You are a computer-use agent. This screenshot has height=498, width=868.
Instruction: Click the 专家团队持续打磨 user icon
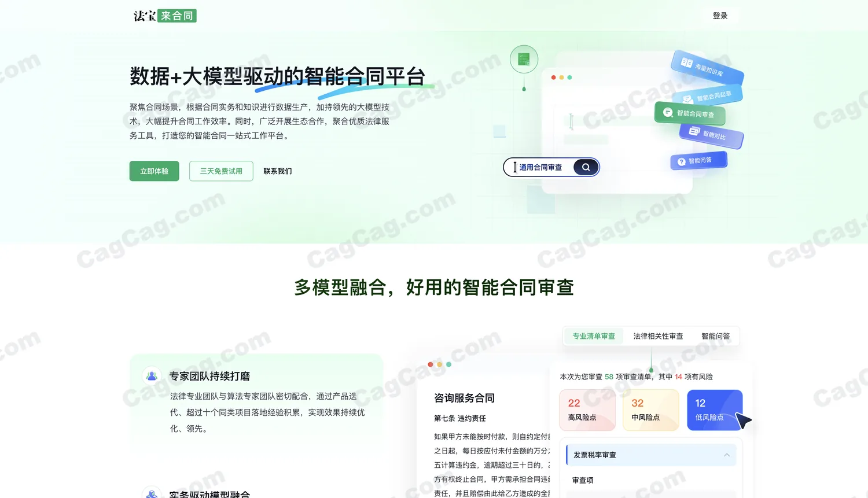[x=152, y=376]
